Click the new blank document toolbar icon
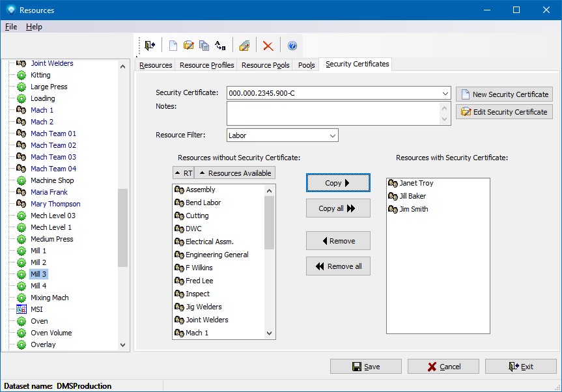 click(173, 46)
